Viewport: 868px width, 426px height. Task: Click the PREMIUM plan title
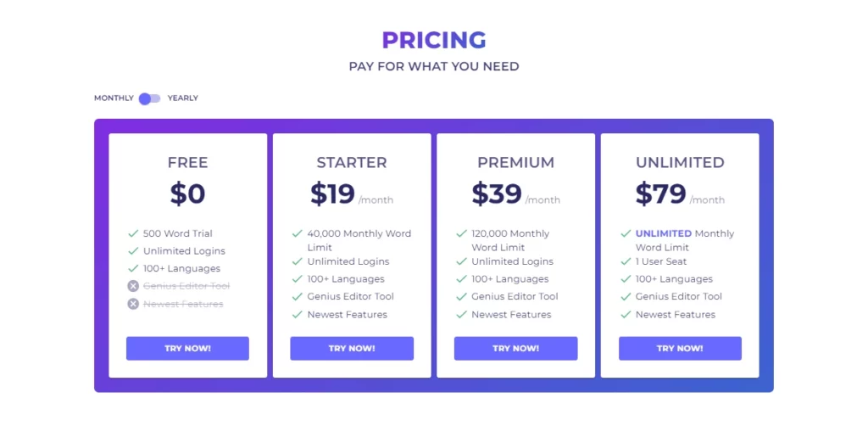tap(516, 162)
